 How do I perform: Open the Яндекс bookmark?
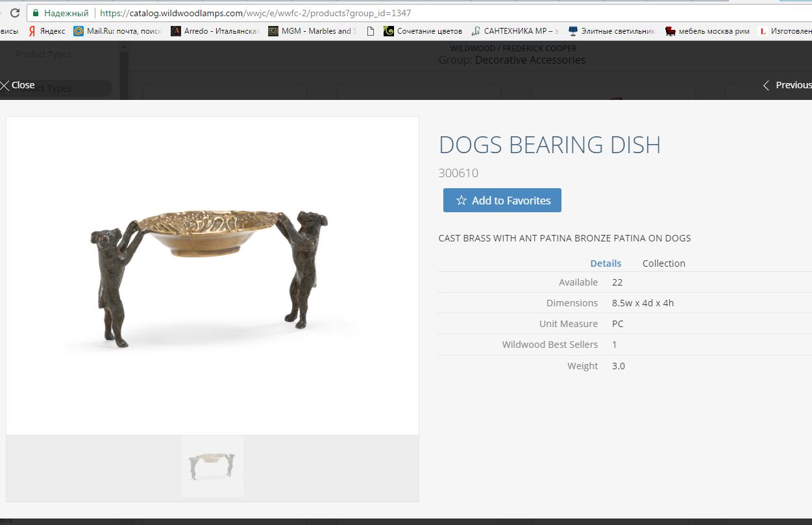click(47, 31)
